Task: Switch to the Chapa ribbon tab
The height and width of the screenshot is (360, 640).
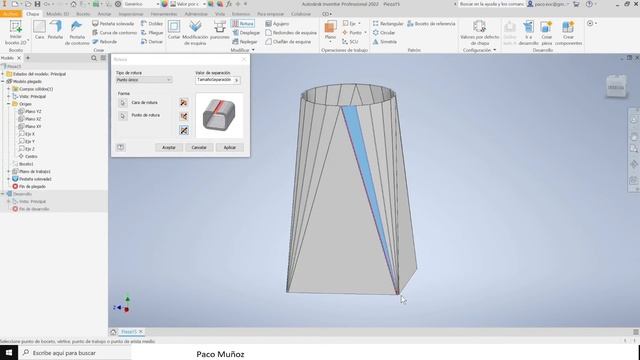Action: click(32, 14)
